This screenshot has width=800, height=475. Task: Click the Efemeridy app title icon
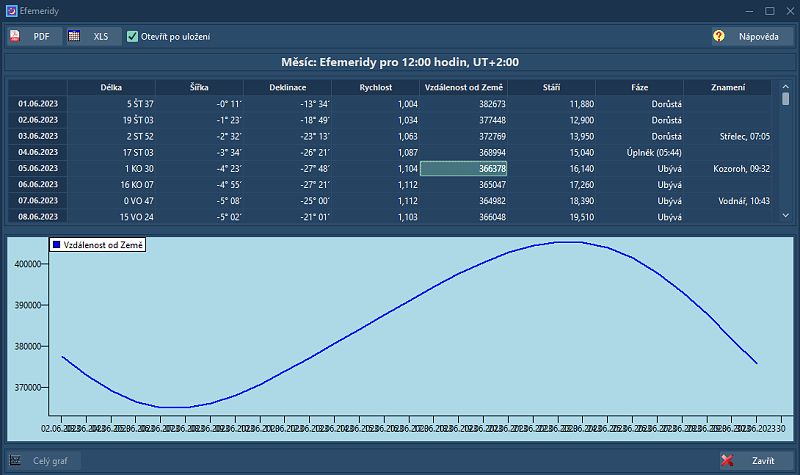coord(11,10)
